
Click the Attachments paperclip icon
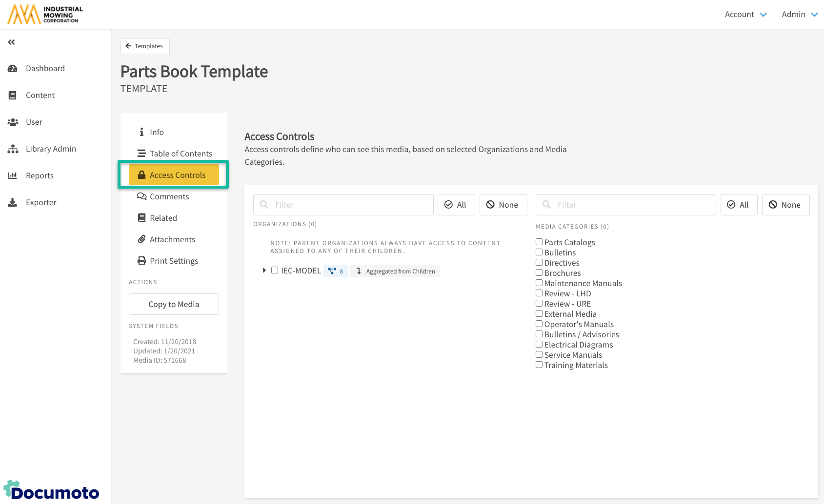141,239
